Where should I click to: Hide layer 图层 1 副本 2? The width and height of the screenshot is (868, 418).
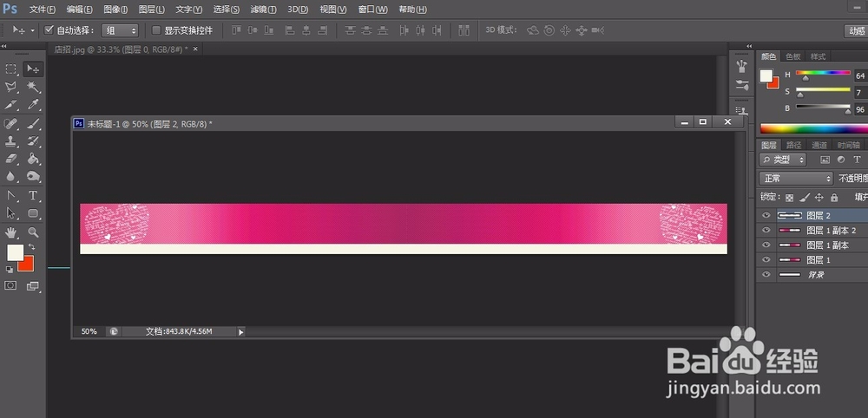766,230
